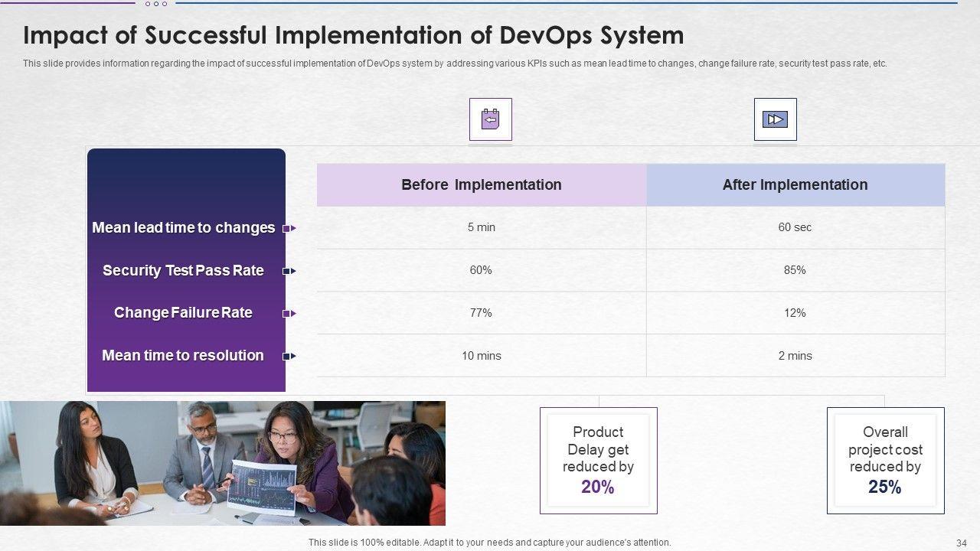The image size is (980, 551).
Task: Click the slide number 34
Action: [962, 543]
